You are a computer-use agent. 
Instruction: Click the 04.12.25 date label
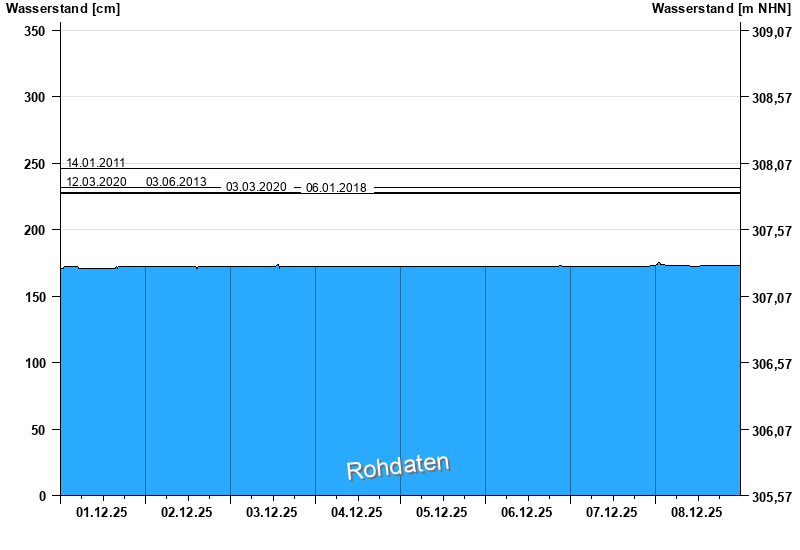(357, 512)
